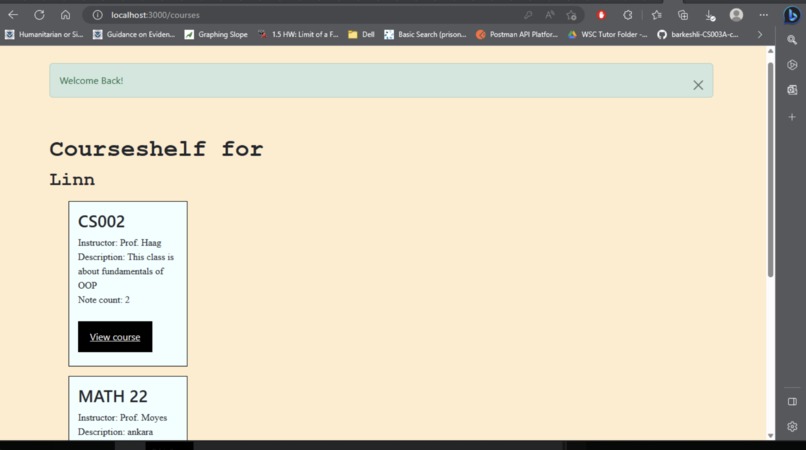
Task: View site information icon in address bar
Action: click(97, 15)
